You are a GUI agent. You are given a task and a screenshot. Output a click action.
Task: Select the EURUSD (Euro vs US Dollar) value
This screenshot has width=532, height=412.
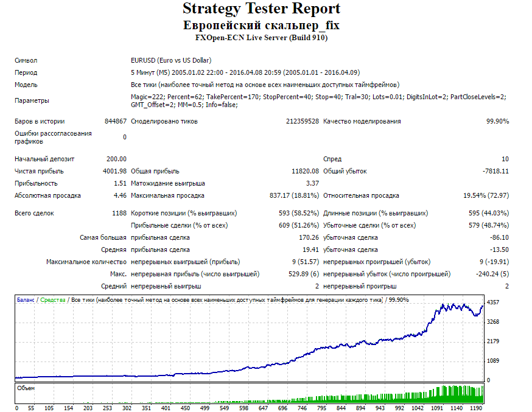pos(171,60)
